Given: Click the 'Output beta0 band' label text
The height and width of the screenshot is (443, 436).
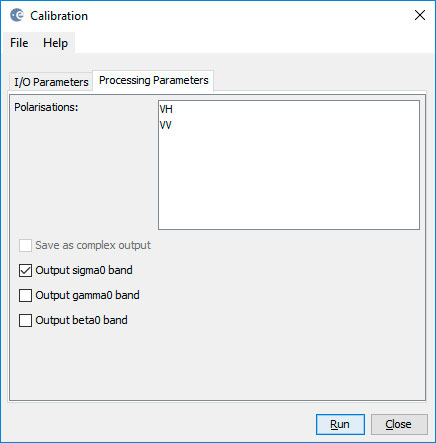Looking at the screenshot, I should click(x=81, y=320).
